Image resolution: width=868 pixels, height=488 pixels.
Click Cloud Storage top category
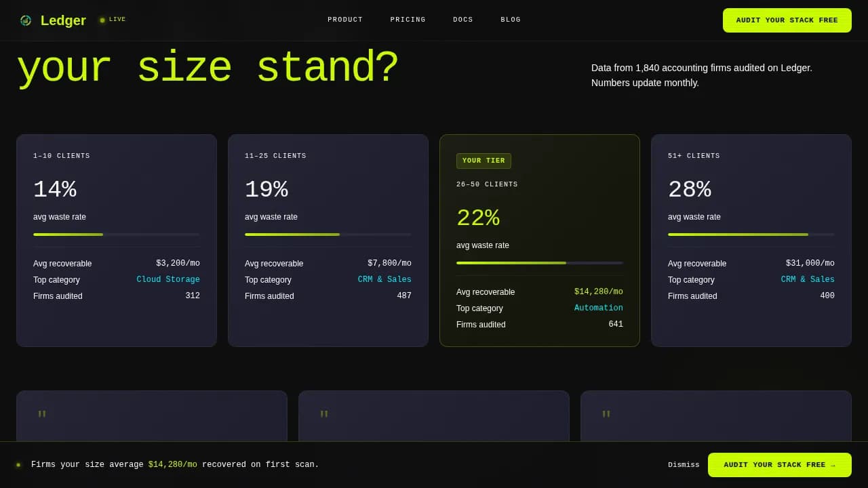168,280
